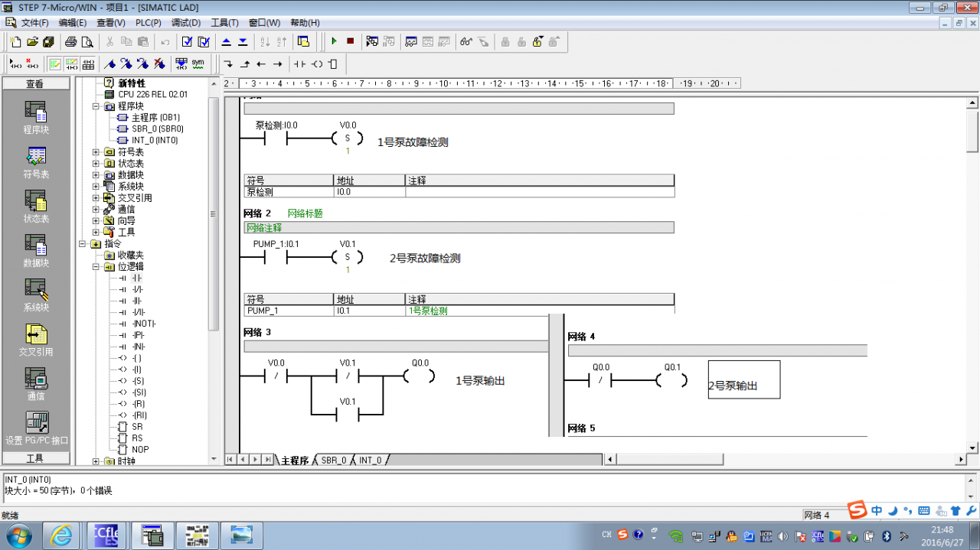Click the Delete Network toolbar icon

pos(32,63)
